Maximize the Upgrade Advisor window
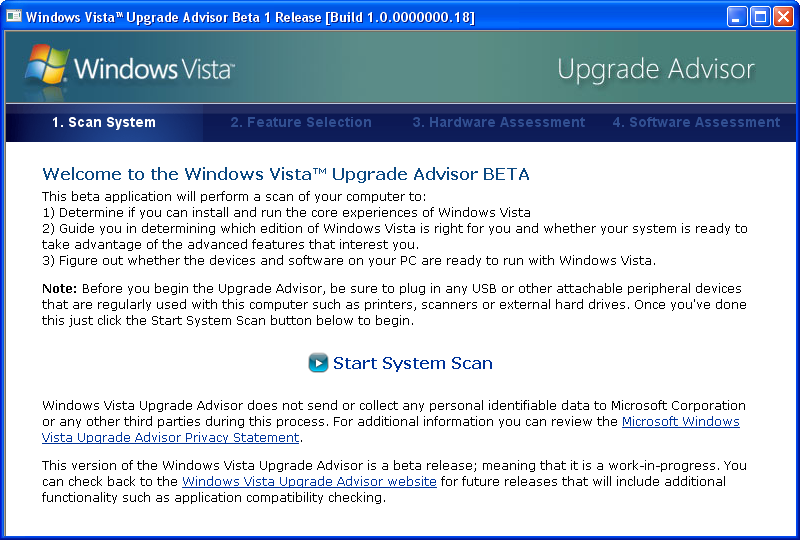Image resolution: width=800 pixels, height=540 pixels. 760,17
